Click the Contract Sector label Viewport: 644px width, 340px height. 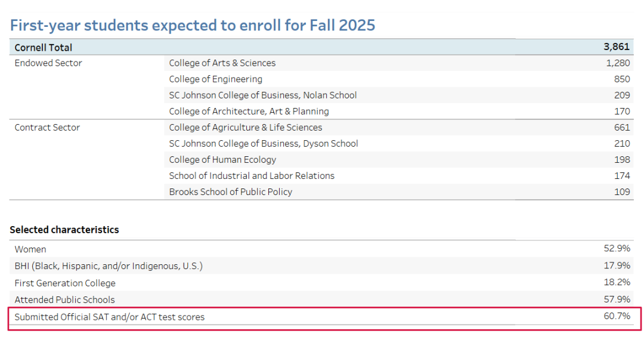[x=47, y=128]
